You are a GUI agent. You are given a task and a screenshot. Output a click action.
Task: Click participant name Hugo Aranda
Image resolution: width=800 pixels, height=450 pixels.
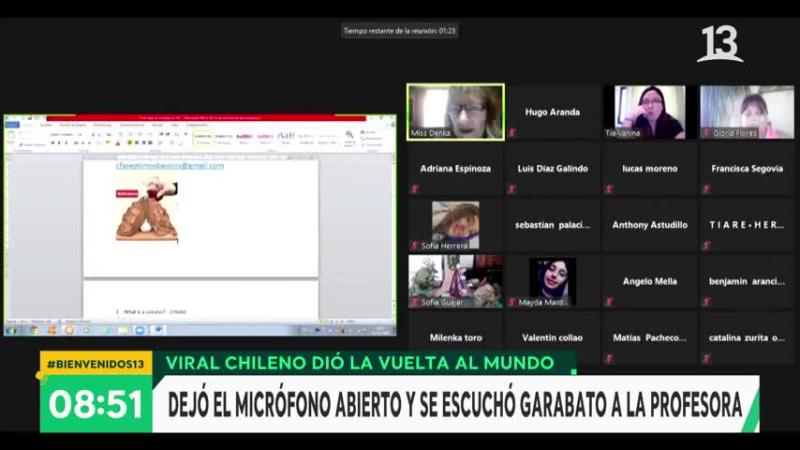pyautogui.click(x=553, y=112)
